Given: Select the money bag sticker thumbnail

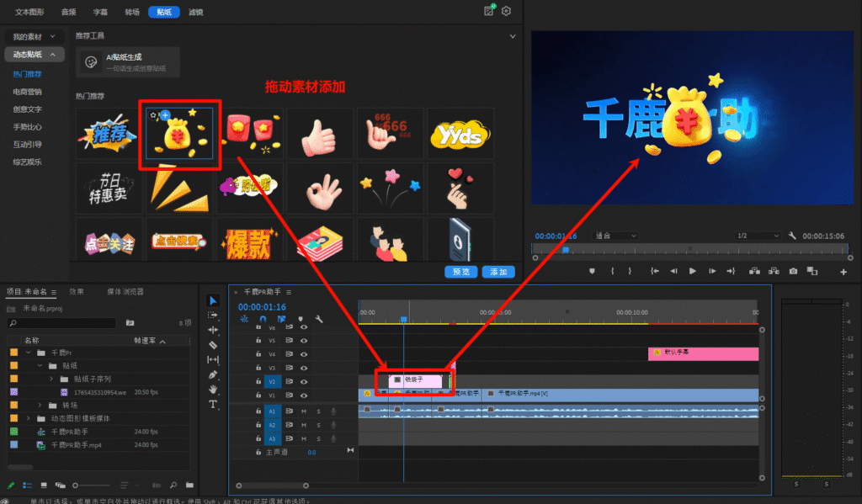Looking at the screenshot, I should tap(179, 135).
